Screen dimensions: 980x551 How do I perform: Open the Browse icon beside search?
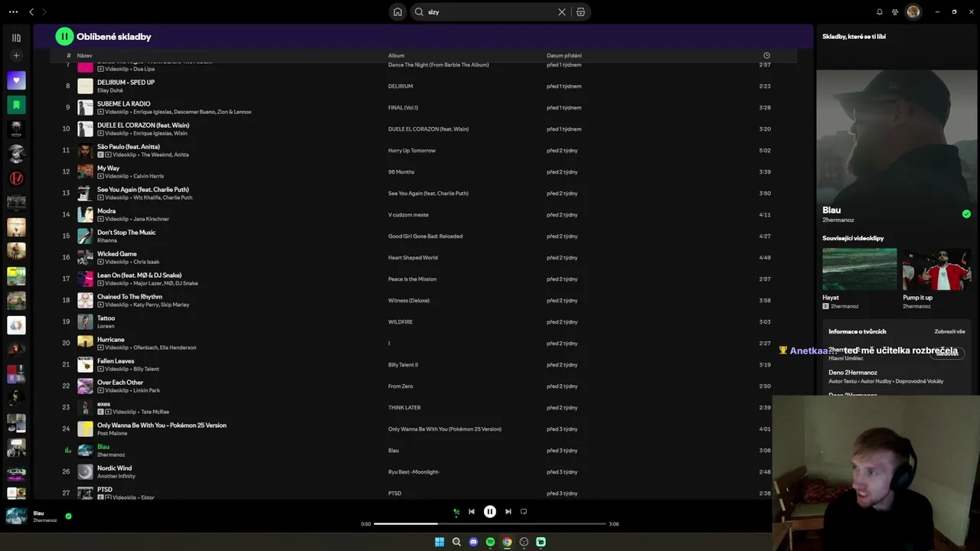click(580, 12)
